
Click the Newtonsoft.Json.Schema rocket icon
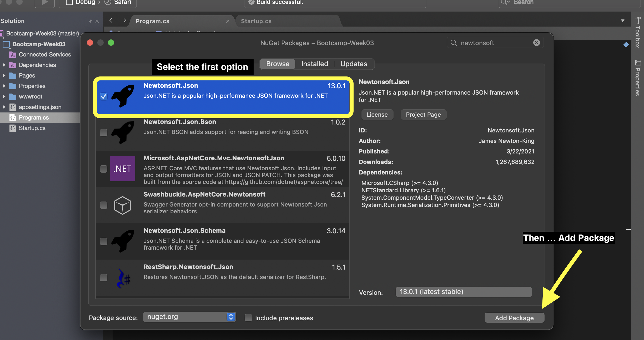coord(123,241)
